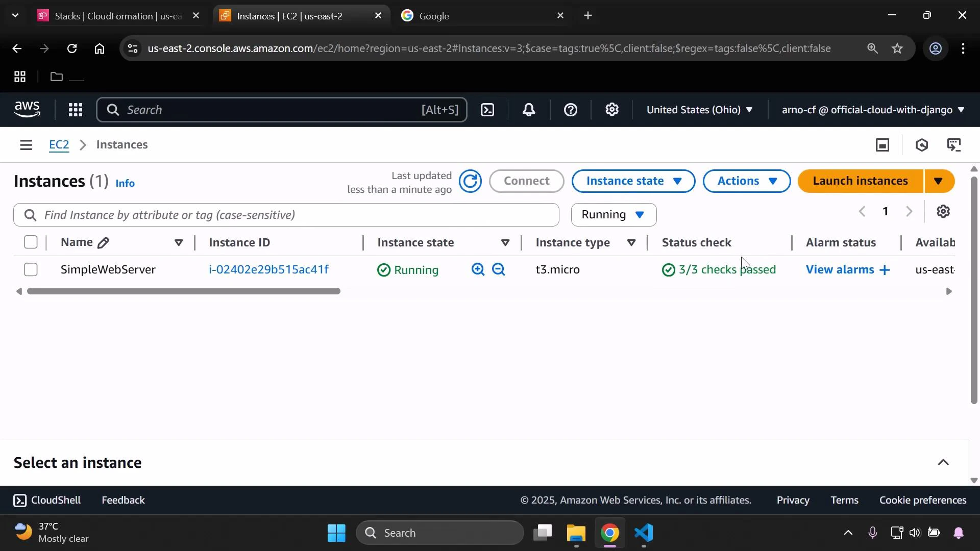Open the Help question mark icon
This screenshot has height=551, width=980.
pyautogui.click(x=571, y=110)
